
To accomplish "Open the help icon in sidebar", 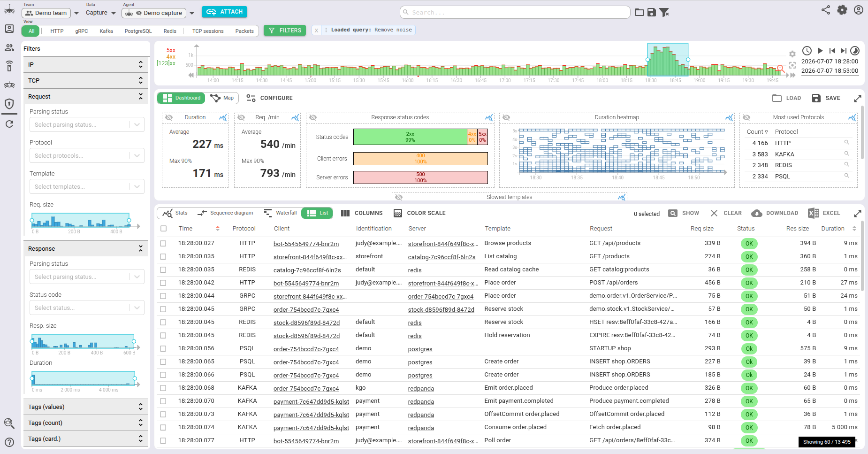I will (x=9, y=442).
